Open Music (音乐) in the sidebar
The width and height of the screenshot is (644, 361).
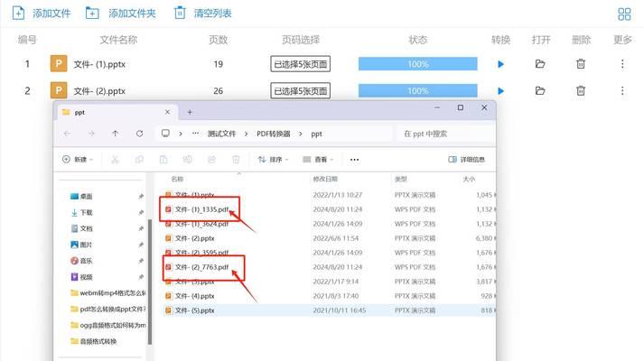coord(81,261)
